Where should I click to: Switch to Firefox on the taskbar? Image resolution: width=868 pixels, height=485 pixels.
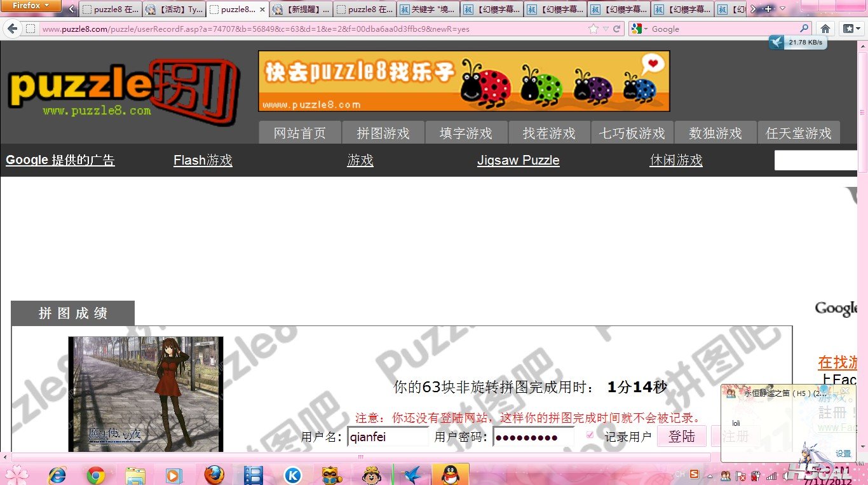[214, 475]
